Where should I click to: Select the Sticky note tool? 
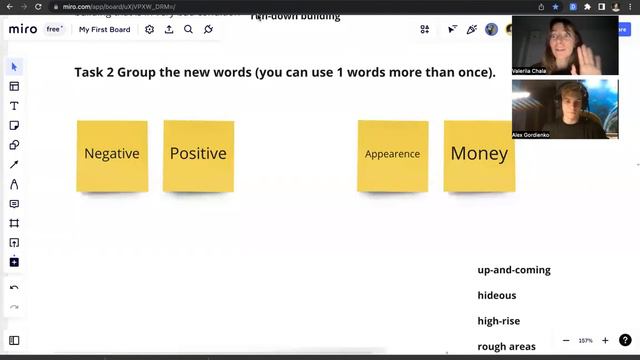(14, 125)
